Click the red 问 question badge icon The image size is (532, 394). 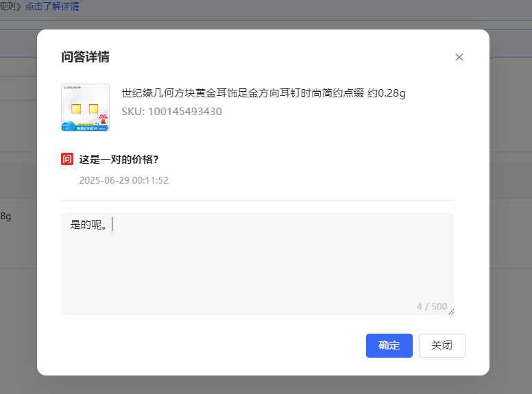tap(67, 160)
